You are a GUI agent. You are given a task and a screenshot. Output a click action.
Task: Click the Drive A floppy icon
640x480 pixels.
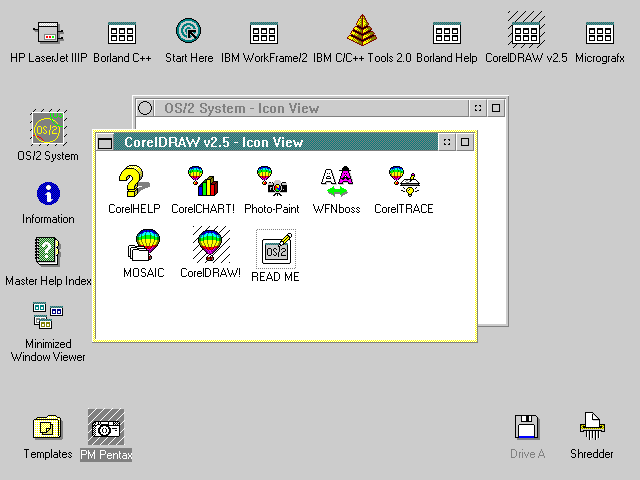(527, 427)
